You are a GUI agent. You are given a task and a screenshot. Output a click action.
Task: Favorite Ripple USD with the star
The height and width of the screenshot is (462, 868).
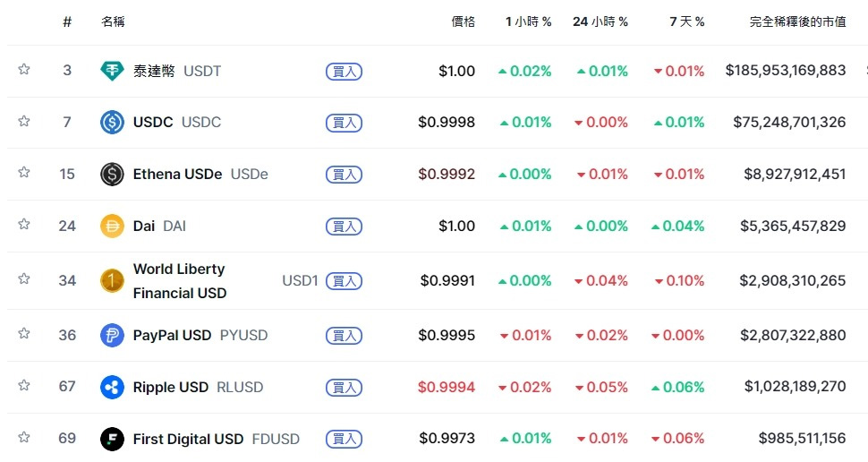(24, 386)
